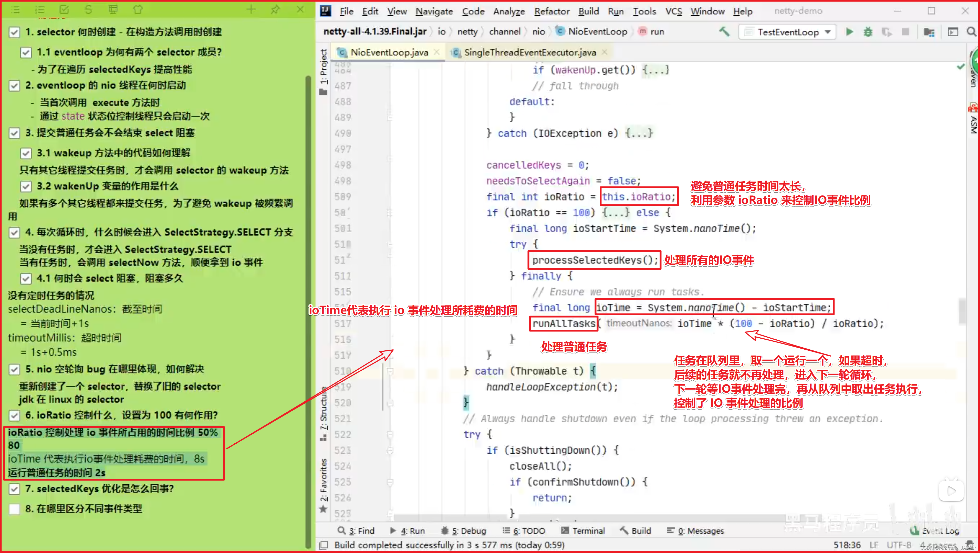Open the 6: TODO tool window
The height and width of the screenshot is (553, 980).
tap(524, 530)
